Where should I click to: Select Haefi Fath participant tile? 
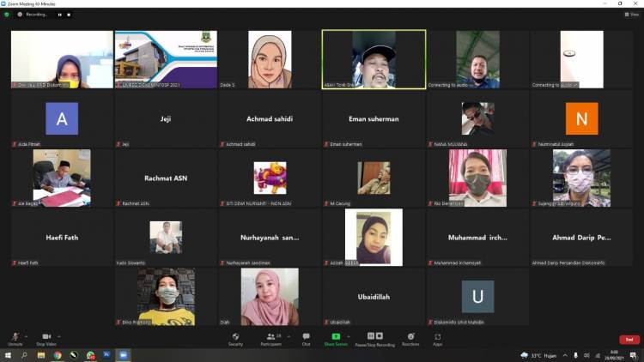pos(62,238)
